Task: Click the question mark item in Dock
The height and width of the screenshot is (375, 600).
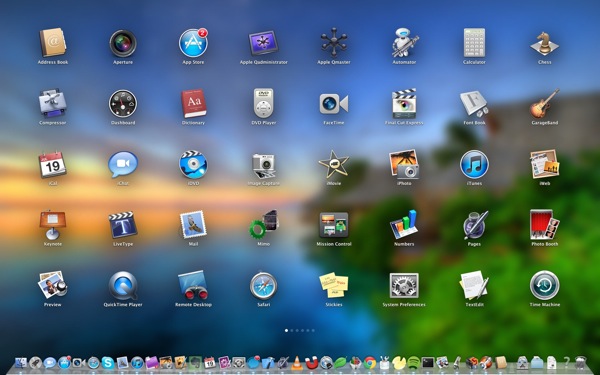Action: [x=566, y=362]
